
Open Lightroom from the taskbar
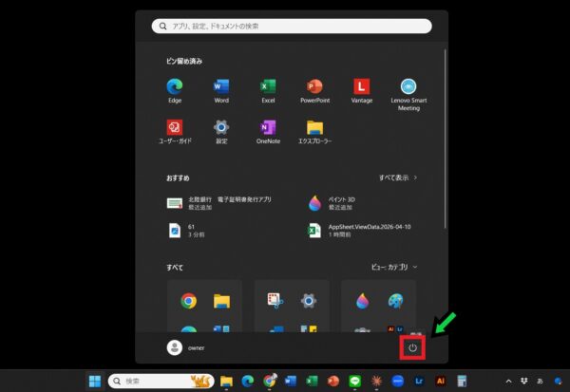tap(419, 382)
